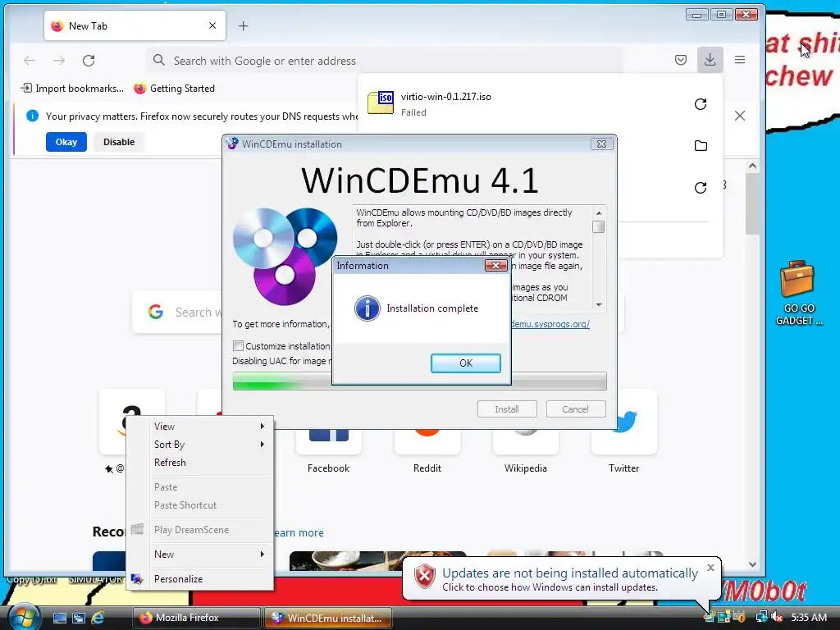This screenshot has height=630, width=840.
Task: Expand the New submenu arrow
Action: [x=262, y=554]
